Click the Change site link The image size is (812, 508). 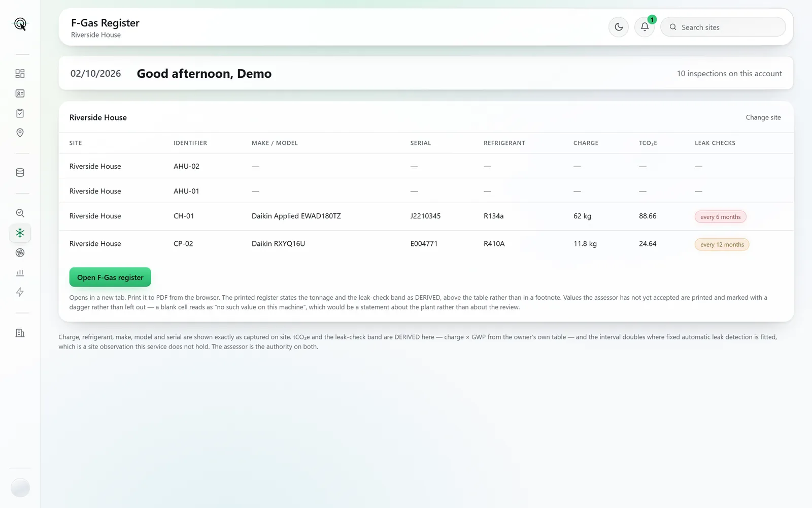(763, 117)
